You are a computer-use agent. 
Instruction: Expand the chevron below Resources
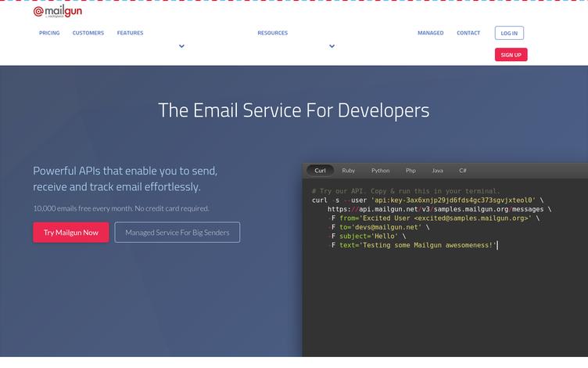332,46
